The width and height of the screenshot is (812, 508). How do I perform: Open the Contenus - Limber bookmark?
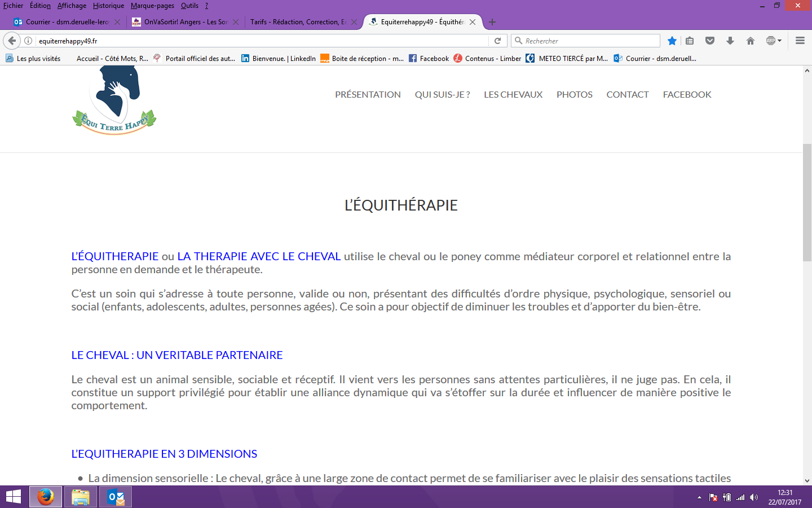(x=487, y=58)
